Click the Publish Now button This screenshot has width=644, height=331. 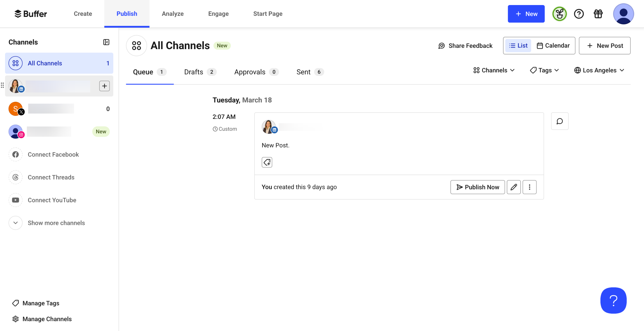[477, 187]
